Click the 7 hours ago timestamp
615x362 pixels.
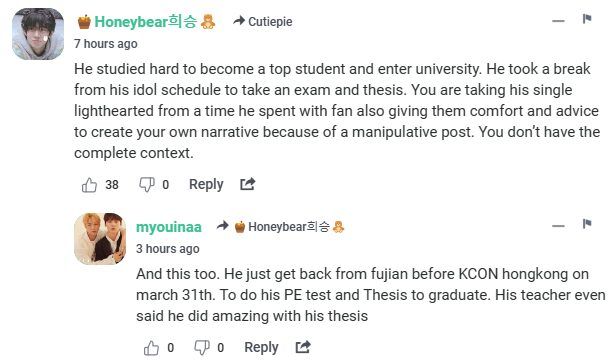tap(106, 44)
